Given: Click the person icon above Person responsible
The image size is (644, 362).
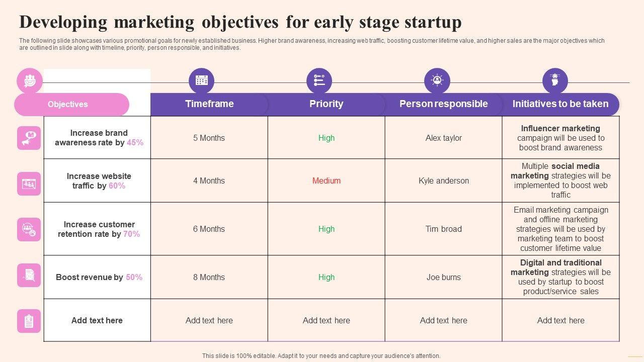Looking at the screenshot, I should (x=437, y=80).
